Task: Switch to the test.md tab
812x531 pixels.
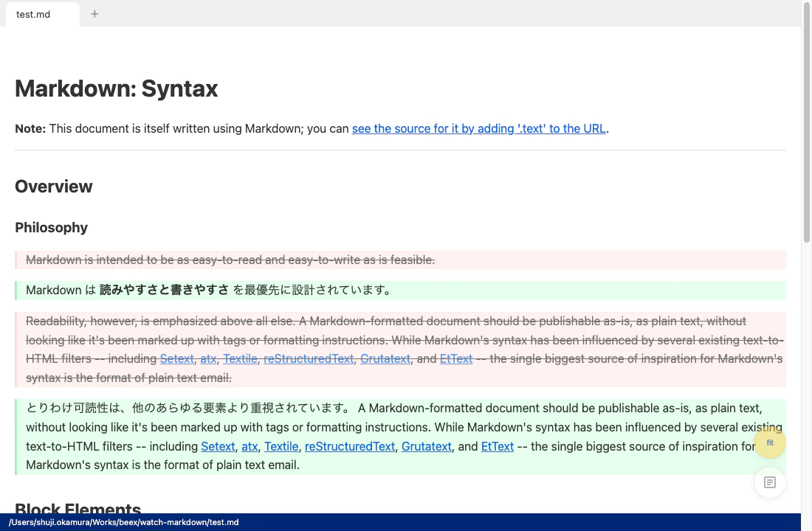Action: [x=43, y=15]
